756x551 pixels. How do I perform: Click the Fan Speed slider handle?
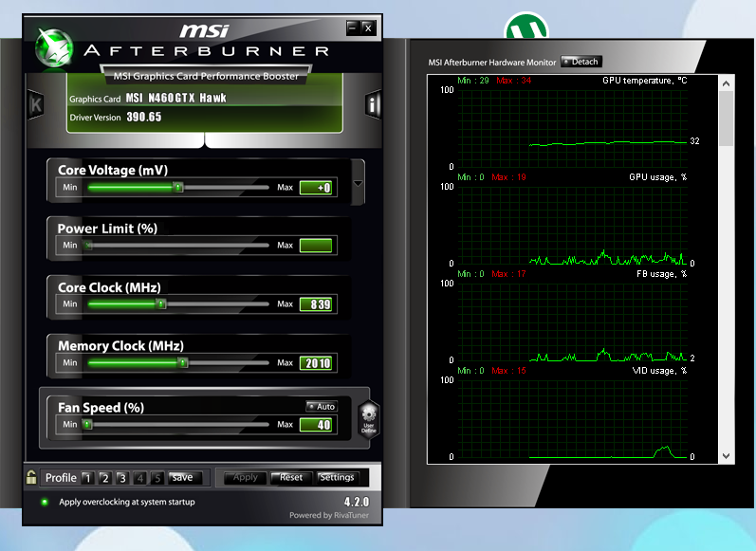[x=87, y=424]
